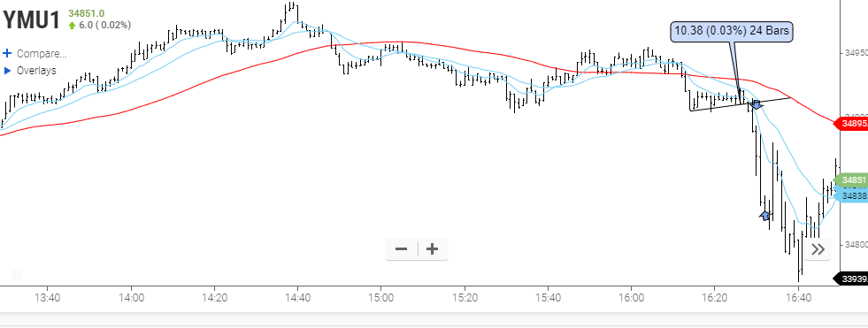Click the 15:00 time axis label
This screenshot has height=328, width=868.
(x=381, y=298)
